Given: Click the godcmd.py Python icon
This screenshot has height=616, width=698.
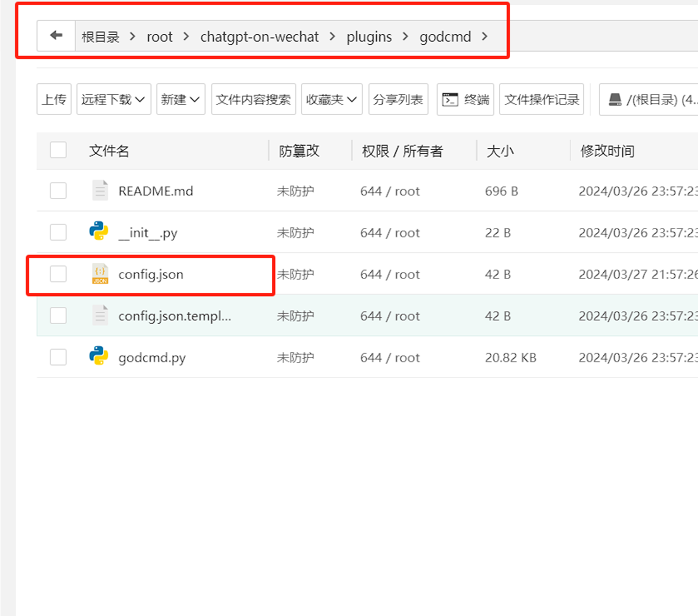Looking at the screenshot, I should click(x=100, y=357).
